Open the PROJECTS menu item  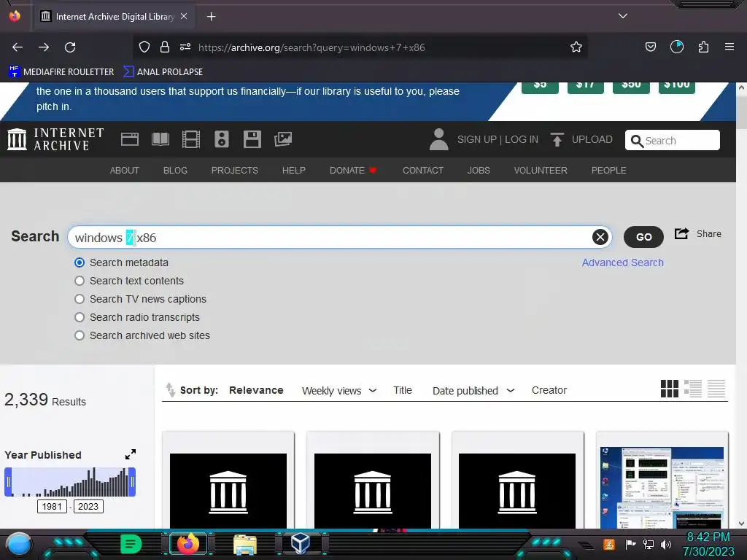pos(234,170)
